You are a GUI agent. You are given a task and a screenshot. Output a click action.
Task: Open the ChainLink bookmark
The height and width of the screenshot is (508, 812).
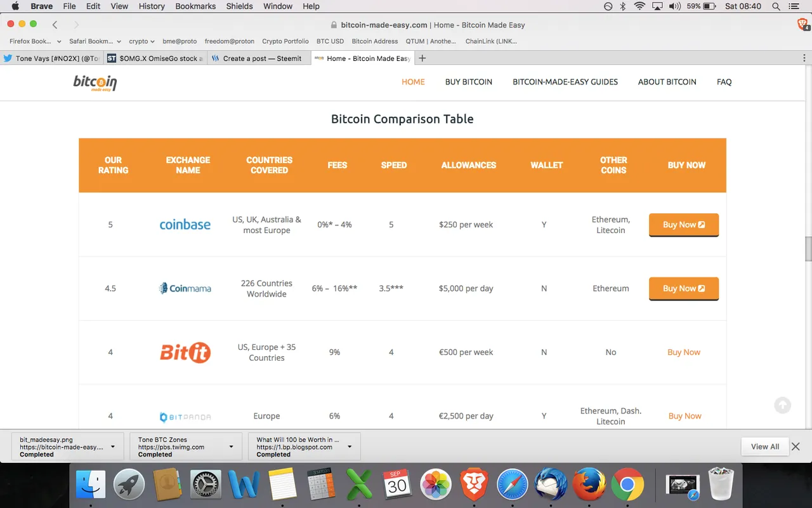click(492, 41)
